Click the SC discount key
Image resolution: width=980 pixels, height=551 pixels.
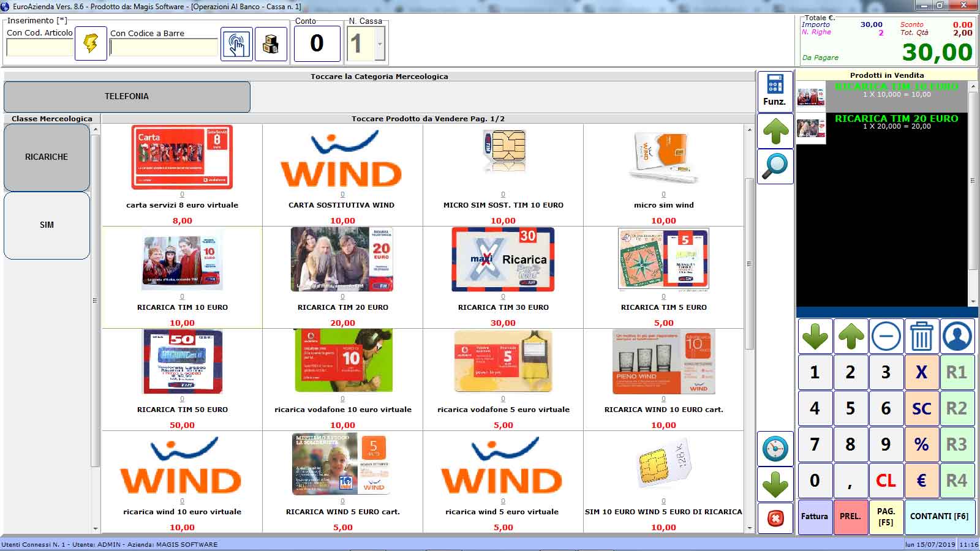tap(921, 408)
